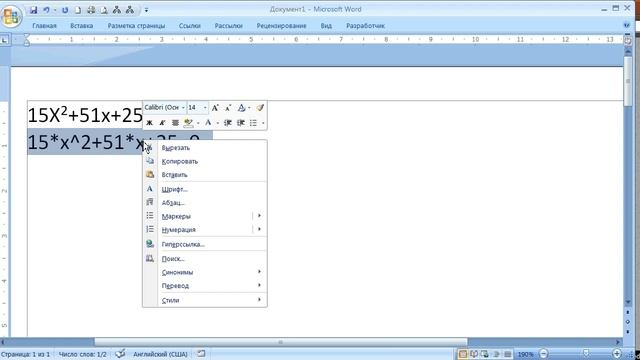Switch to Print Layout view button

point(463,354)
